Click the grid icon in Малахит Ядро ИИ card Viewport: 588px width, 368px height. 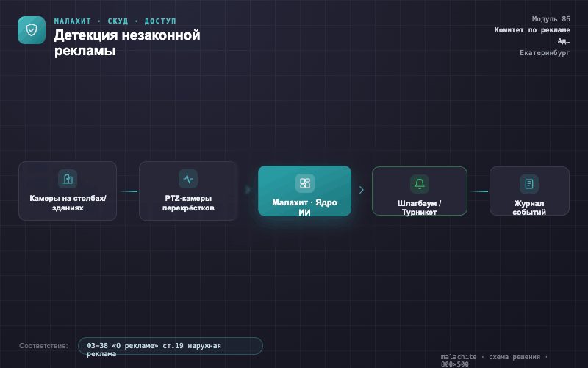coord(305,183)
